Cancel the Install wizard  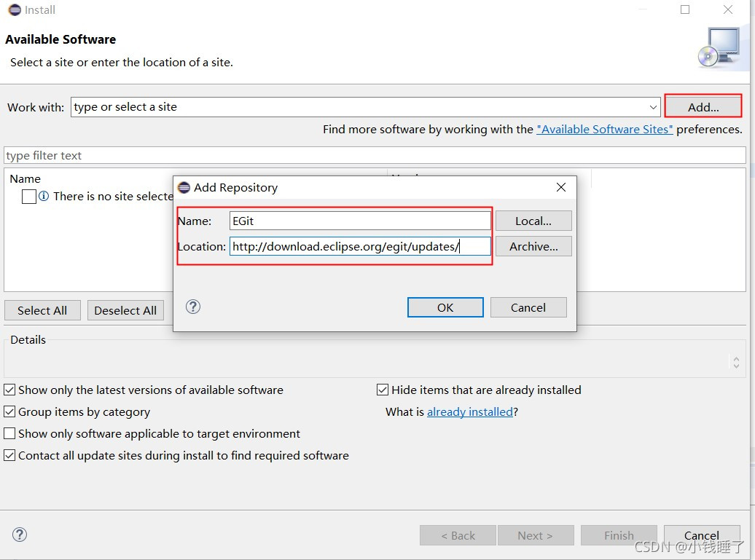pos(702,535)
